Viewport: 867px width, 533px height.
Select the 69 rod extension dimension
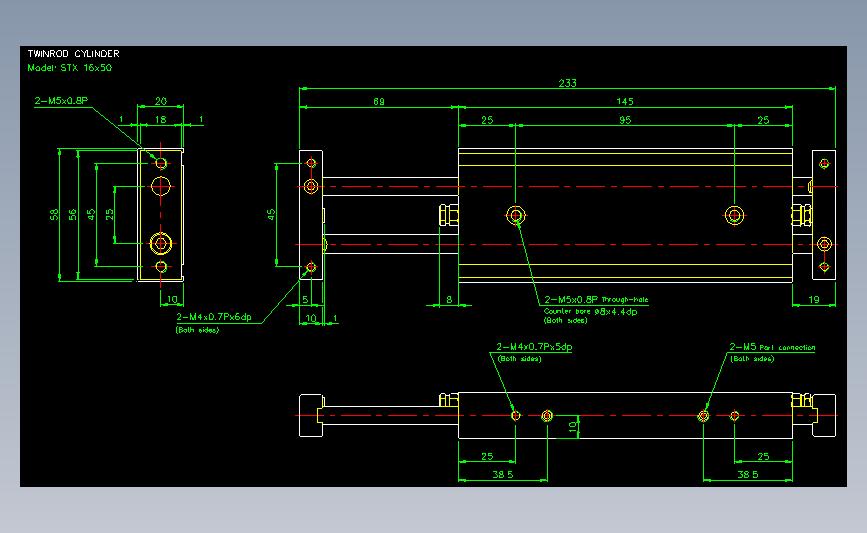click(379, 102)
